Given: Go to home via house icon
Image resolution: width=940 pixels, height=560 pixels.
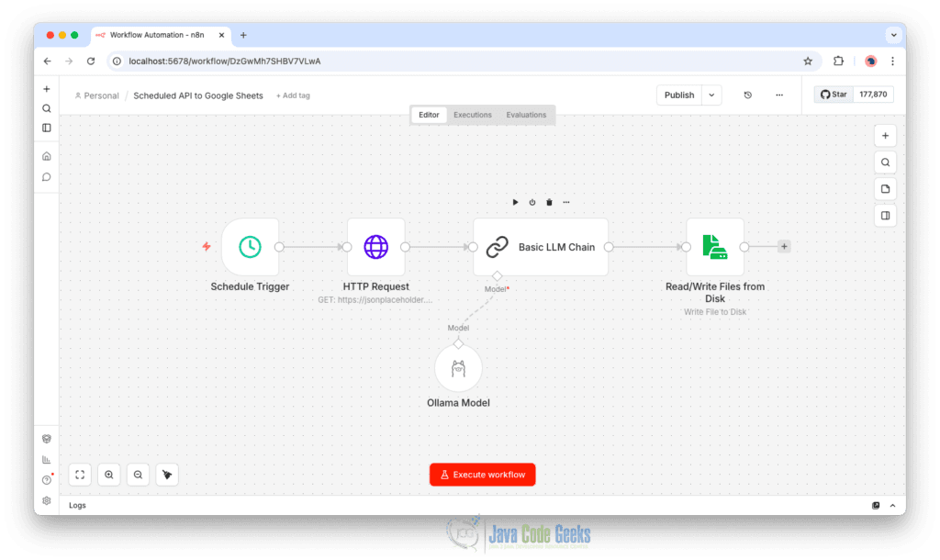Looking at the screenshot, I should pyautogui.click(x=47, y=156).
